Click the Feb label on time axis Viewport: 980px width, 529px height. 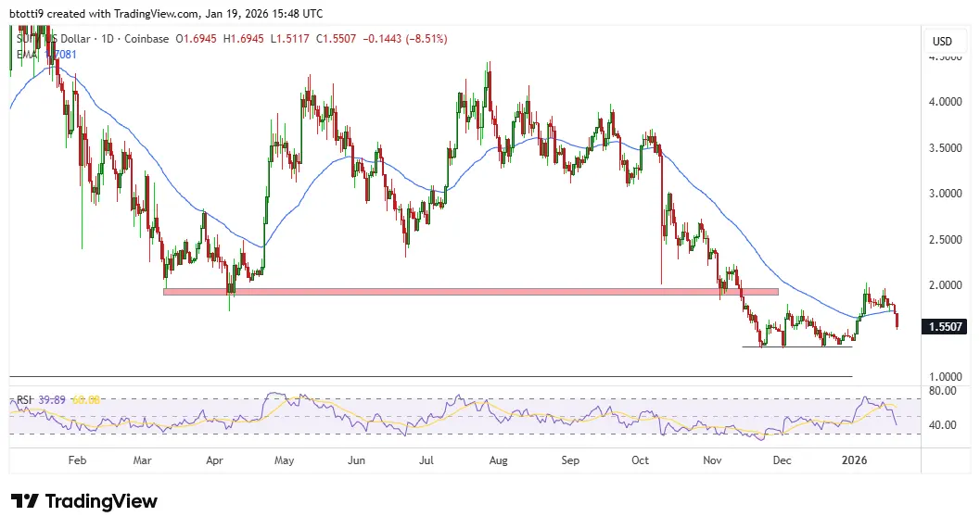pos(78,460)
